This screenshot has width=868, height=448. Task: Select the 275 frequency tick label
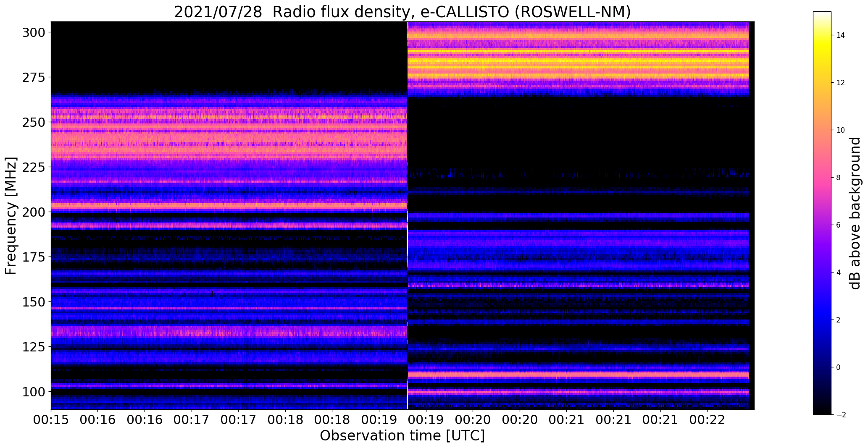pyautogui.click(x=34, y=77)
